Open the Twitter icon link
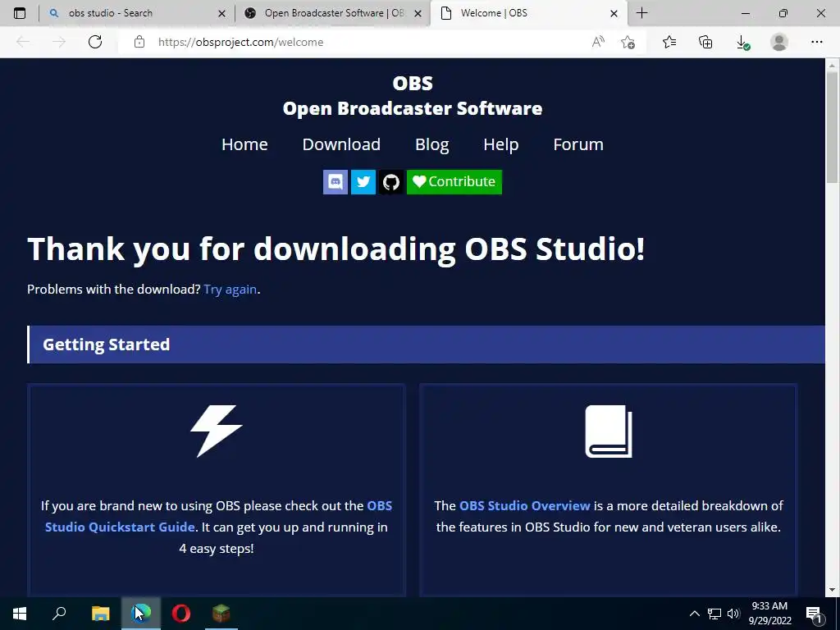The image size is (840, 630). pyautogui.click(x=363, y=182)
